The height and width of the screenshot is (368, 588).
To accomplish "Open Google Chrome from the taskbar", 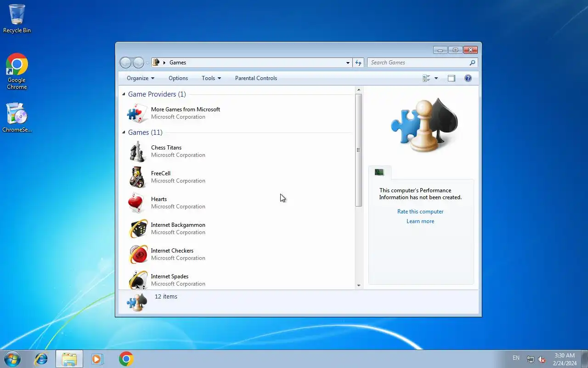I will (126, 359).
